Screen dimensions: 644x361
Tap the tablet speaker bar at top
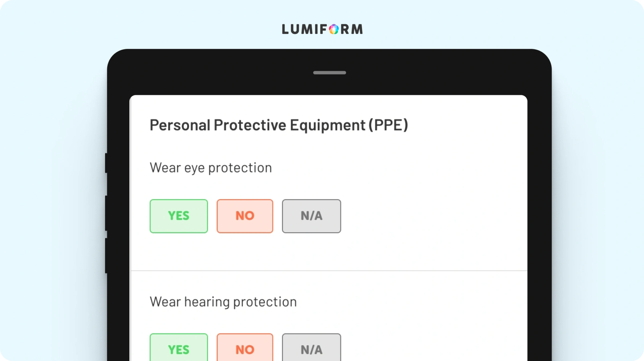coord(330,73)
